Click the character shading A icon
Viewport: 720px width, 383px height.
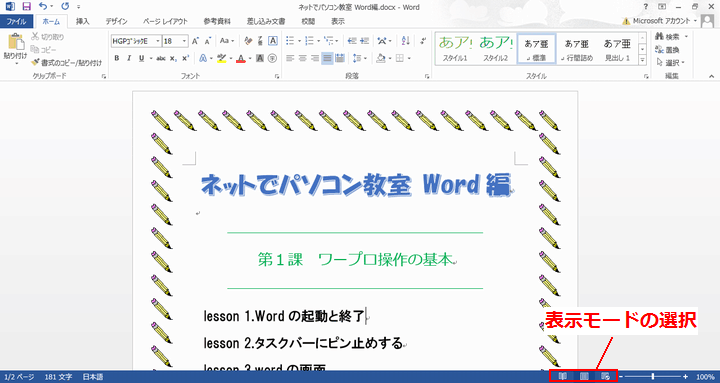tap(260, 58)
